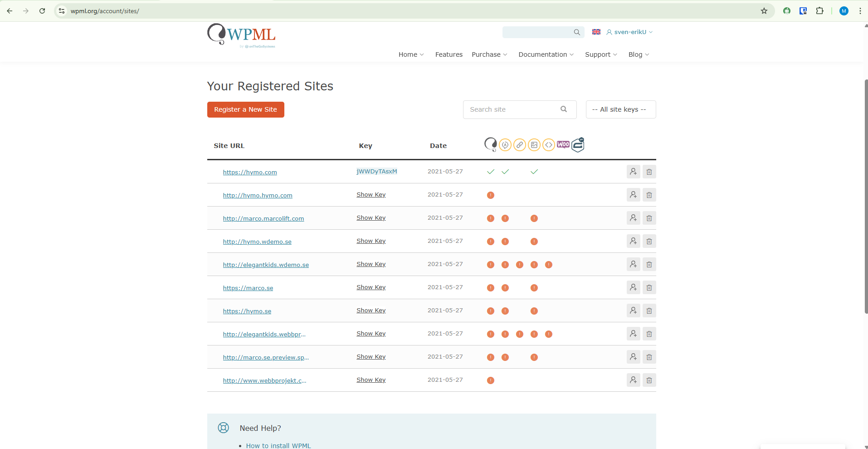Screen dimensions: 868x449
Task: Delete the https://hymo.com site
Action: (x=649, y=172)
